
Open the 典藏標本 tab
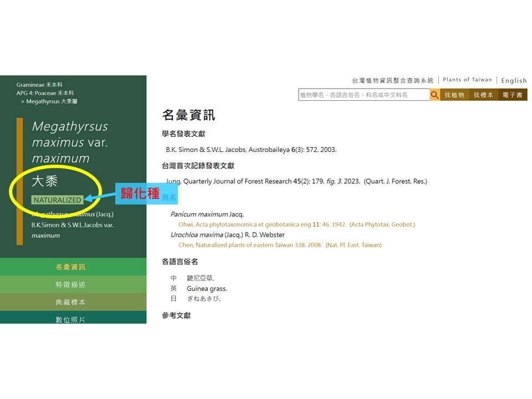70,302
